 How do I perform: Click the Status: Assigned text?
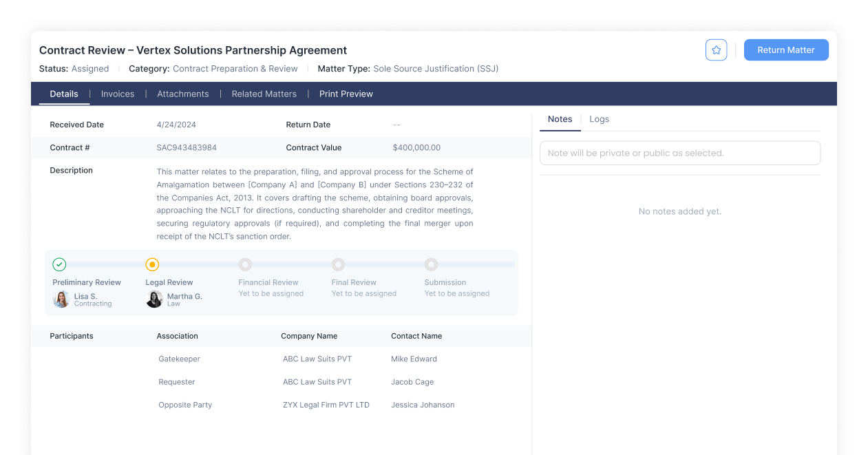[74, 69]
